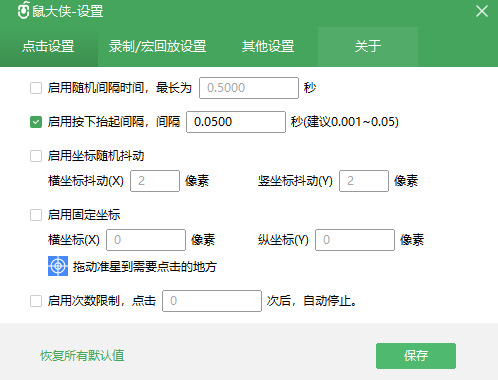The image size is (498, 380).
Task: Click 恢复所有默认值 link
Action: [x=82, y=356]
